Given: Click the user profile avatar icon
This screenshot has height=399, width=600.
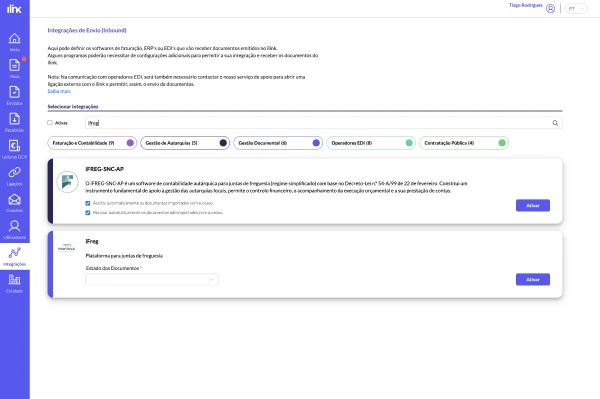Looking at the screenshot, I should pos(550,8).
